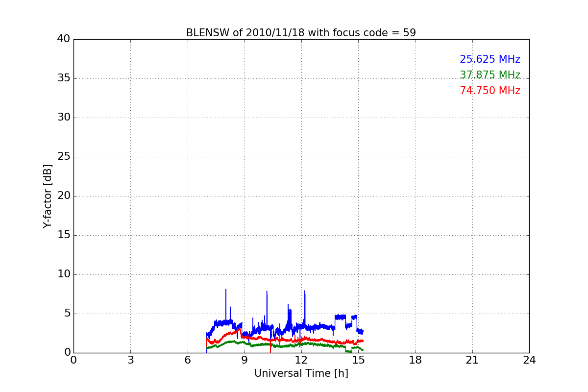
Task: Click the x-axis tick label 12
Action: pos(301,360)
